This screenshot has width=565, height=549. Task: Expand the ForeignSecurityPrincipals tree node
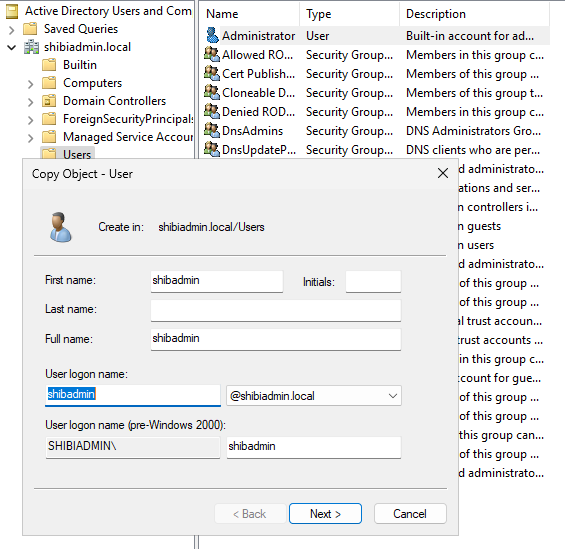point(31,120)
